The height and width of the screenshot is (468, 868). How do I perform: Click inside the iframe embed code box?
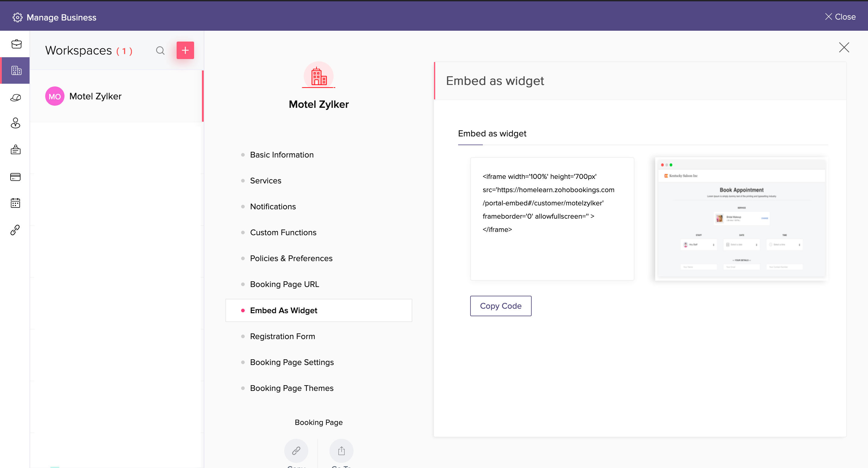click(x=552, y=219)
